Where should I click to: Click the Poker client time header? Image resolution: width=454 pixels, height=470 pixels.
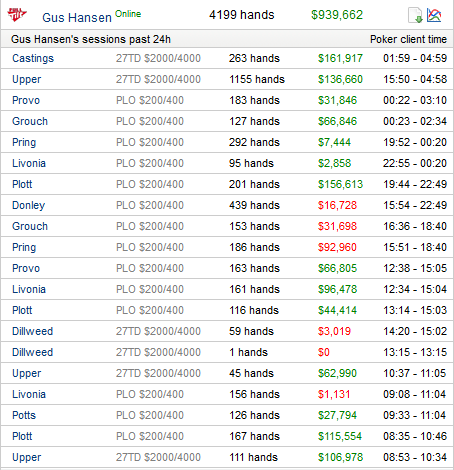click(408, 39)
